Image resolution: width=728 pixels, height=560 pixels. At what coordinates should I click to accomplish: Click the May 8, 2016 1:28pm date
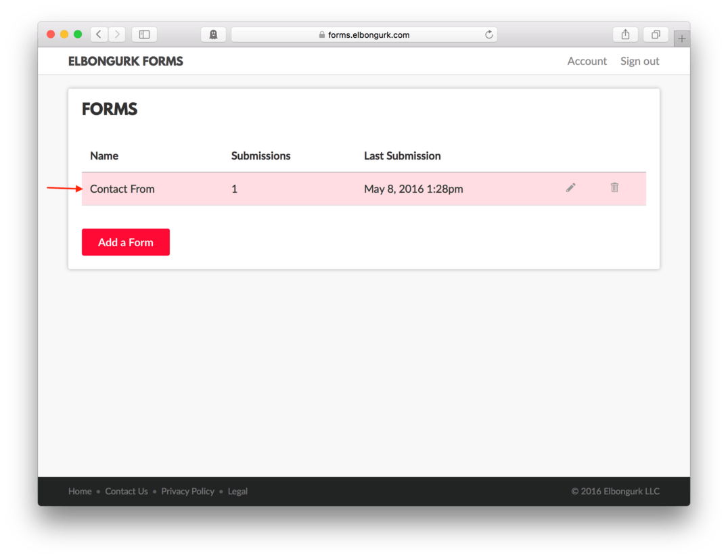(413, 189)
